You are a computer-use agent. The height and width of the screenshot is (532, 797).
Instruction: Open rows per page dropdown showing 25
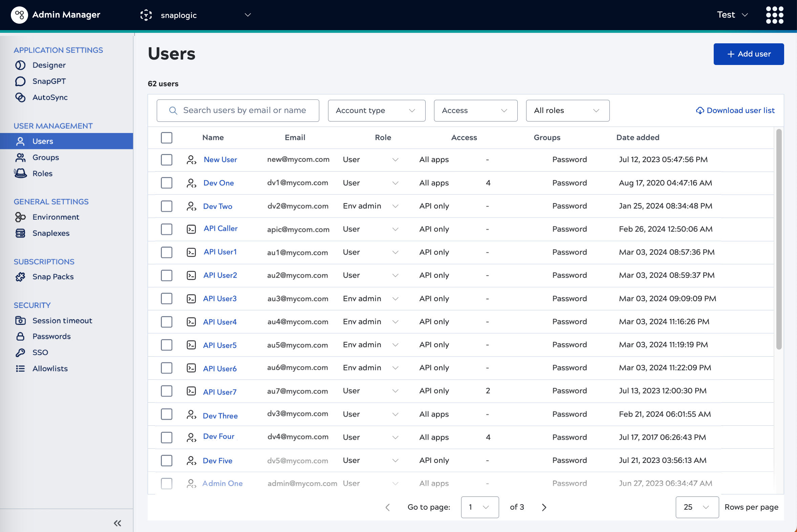click(696, 507)
